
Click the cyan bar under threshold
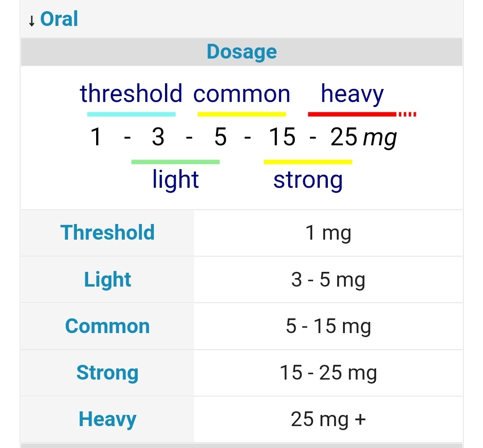(131, 114)
